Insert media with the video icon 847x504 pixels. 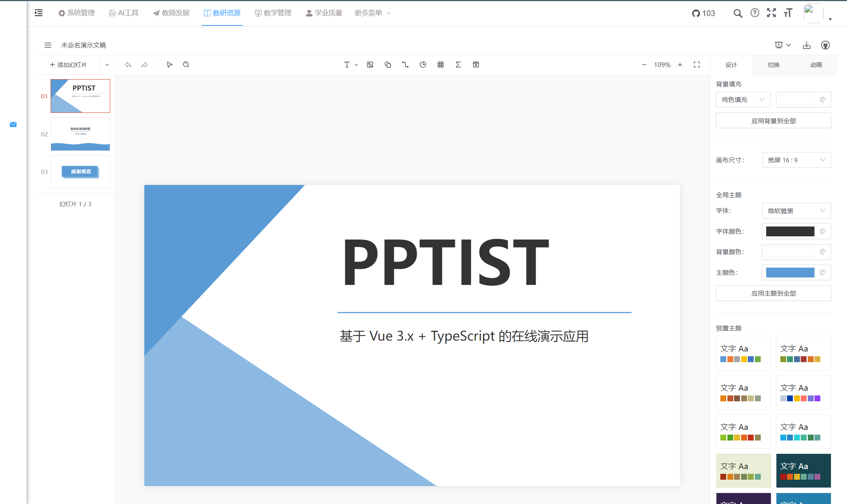pos(476,65)
